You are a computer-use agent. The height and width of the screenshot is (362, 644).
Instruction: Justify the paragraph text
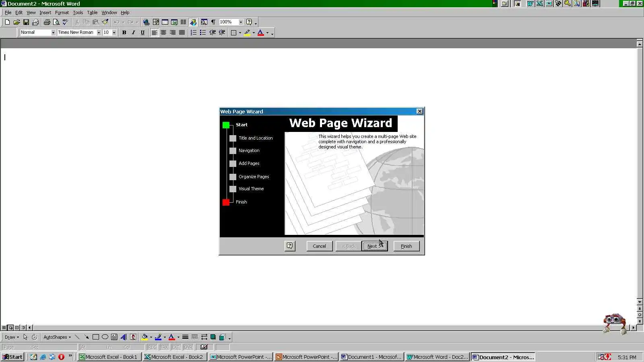point(182,33)
